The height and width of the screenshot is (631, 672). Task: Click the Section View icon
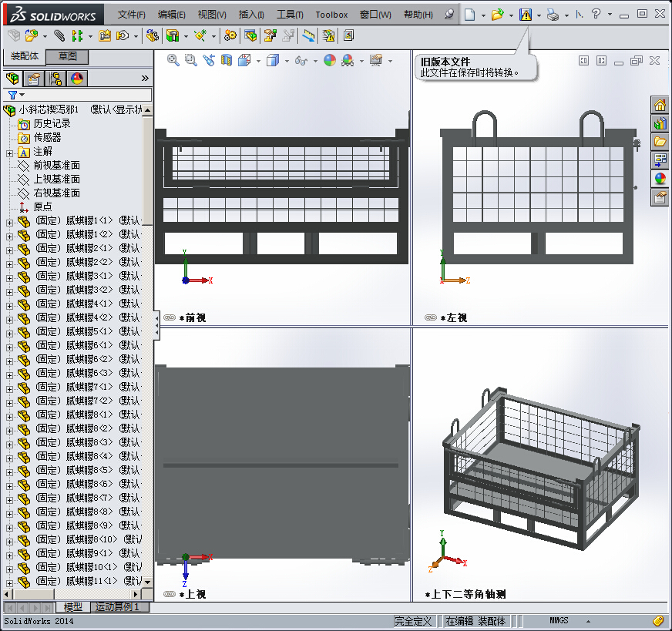(227, 60)
